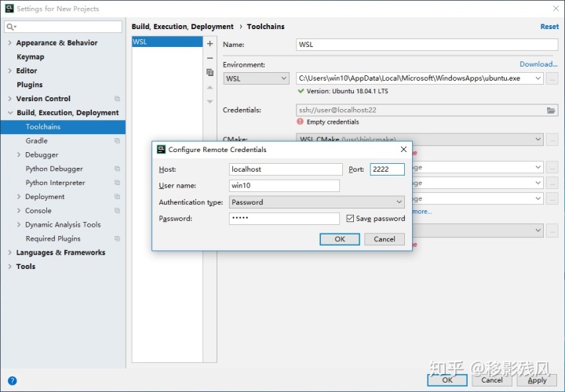Collapse Build, Execution, Deployment node
Viewport: 565px width, 392px height.
pos(9,113)
